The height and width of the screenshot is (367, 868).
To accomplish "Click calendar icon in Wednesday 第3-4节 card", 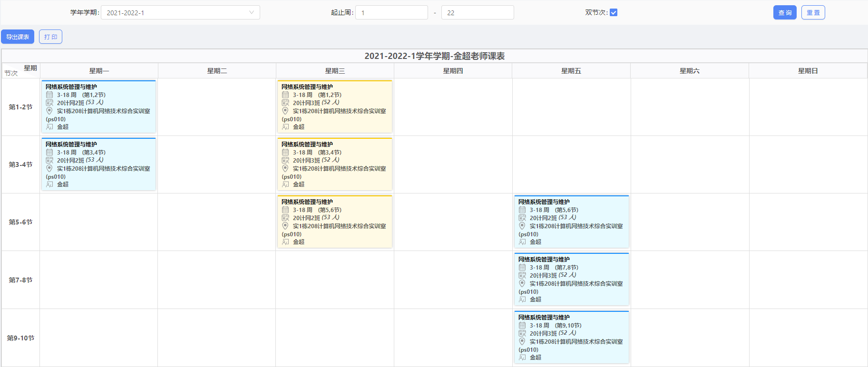I will click(x=285, y=152).
